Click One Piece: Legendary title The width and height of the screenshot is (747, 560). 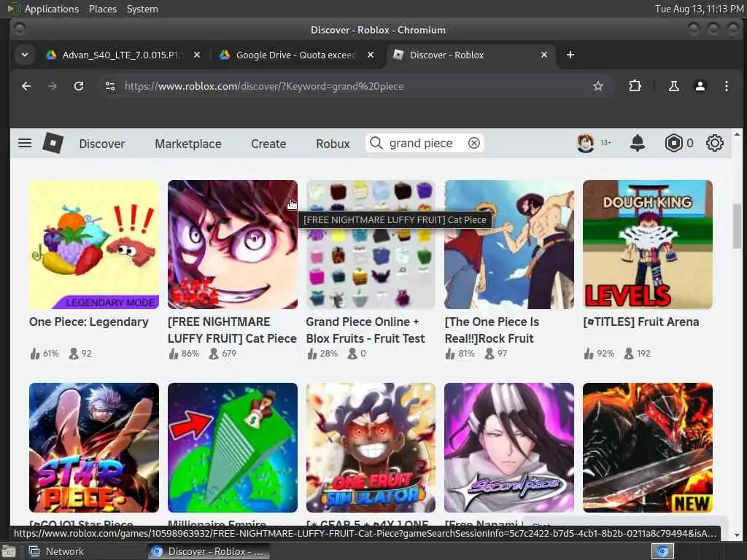coord(88,322)
